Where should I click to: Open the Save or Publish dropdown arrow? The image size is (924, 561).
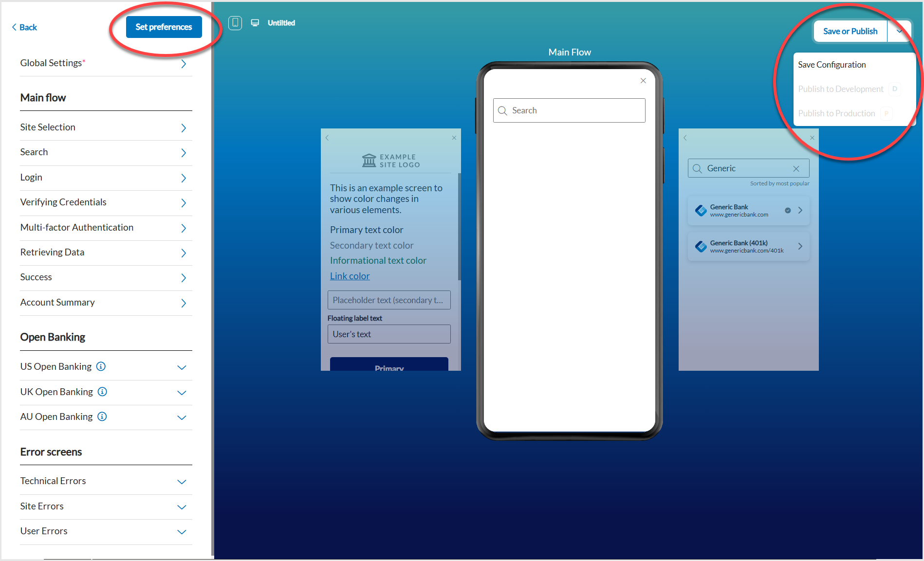[x=899, y=31]
